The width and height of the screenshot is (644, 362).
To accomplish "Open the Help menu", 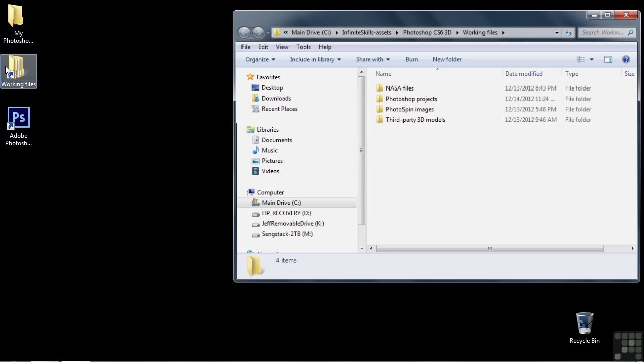I will pyautogui.click(x=325, y=47).
